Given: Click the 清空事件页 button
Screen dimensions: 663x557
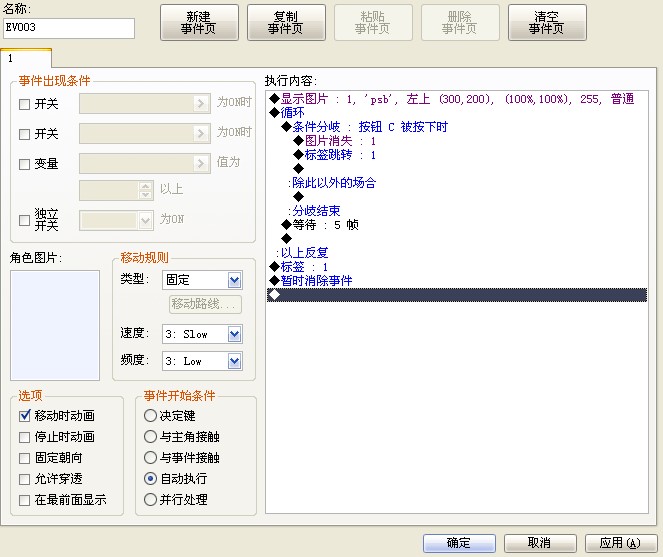Looking at the screenshot, I should (x=547, y=22).
